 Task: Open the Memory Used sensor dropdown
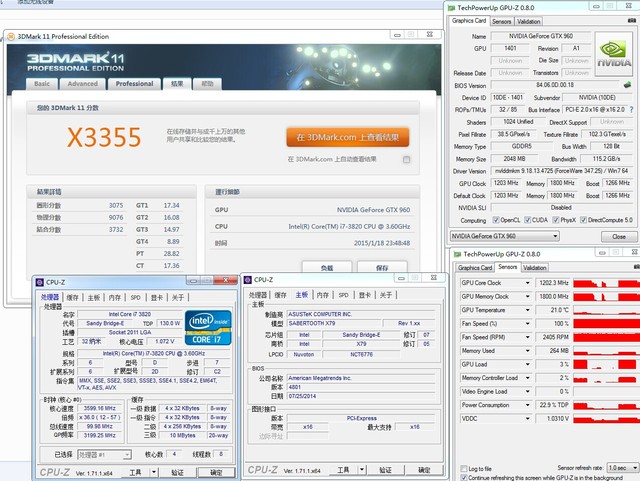(x=527, y=351)
